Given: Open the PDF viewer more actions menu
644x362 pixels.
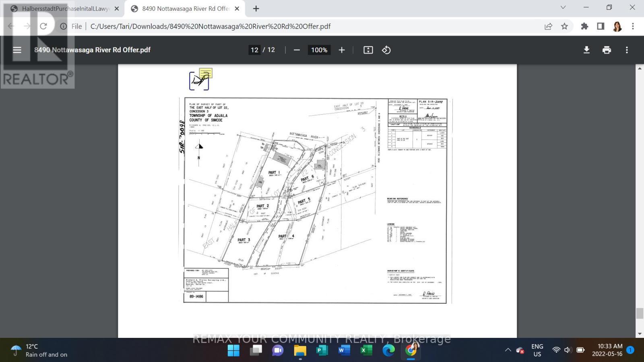Looking at the screenshot, I should 627,50.
